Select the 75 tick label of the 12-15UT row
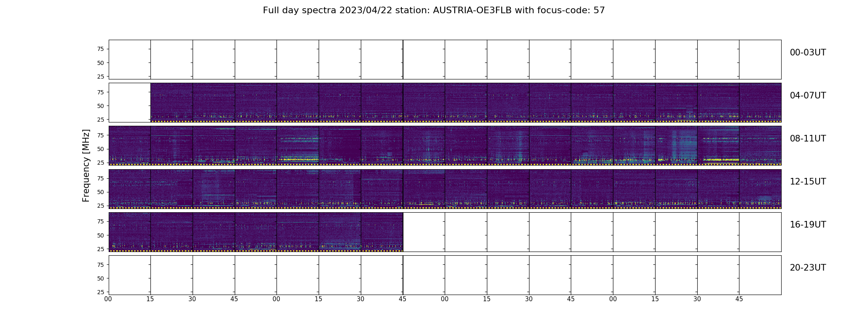This screenshot has width=868, height=331. 100,178
